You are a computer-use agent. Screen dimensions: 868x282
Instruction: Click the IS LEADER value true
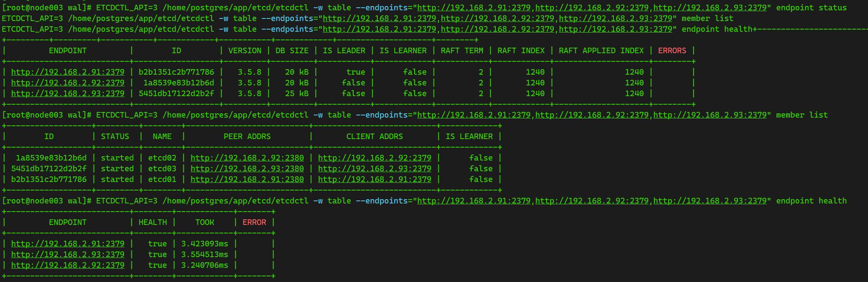pos(355,72)
